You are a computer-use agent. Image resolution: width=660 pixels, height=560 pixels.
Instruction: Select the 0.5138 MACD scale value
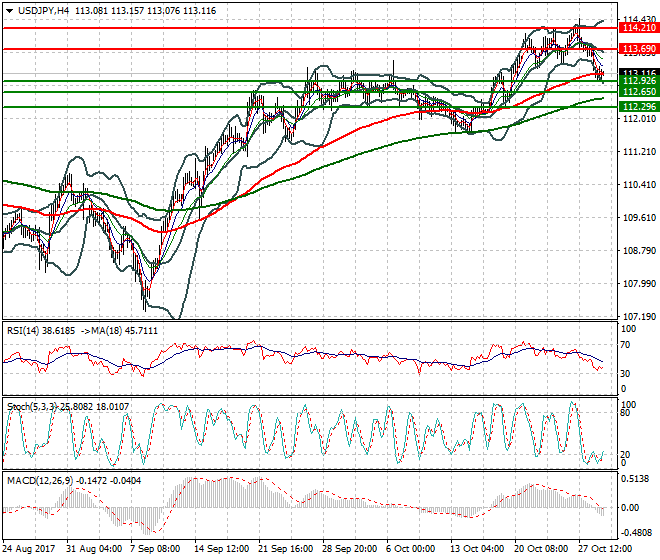[x=636, y=479]
